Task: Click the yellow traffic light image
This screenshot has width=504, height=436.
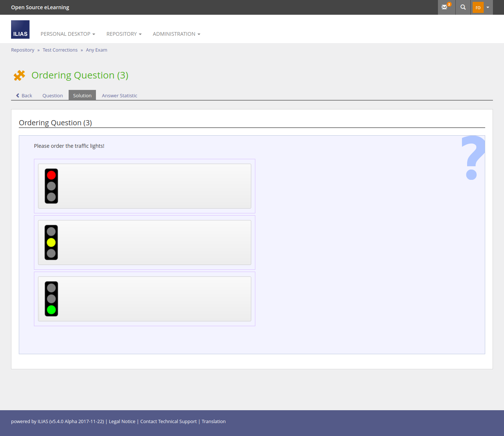Action: tap(51, 243)
